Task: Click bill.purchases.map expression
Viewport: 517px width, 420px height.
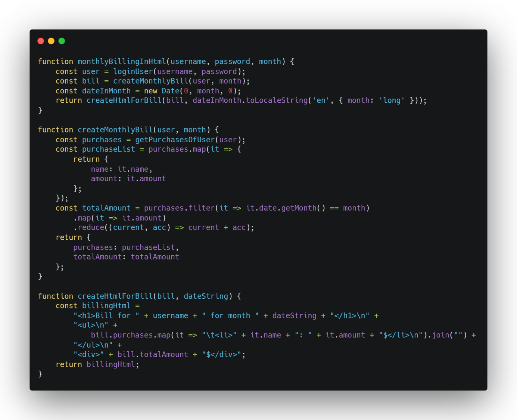Action: click(x=131, y=335)
